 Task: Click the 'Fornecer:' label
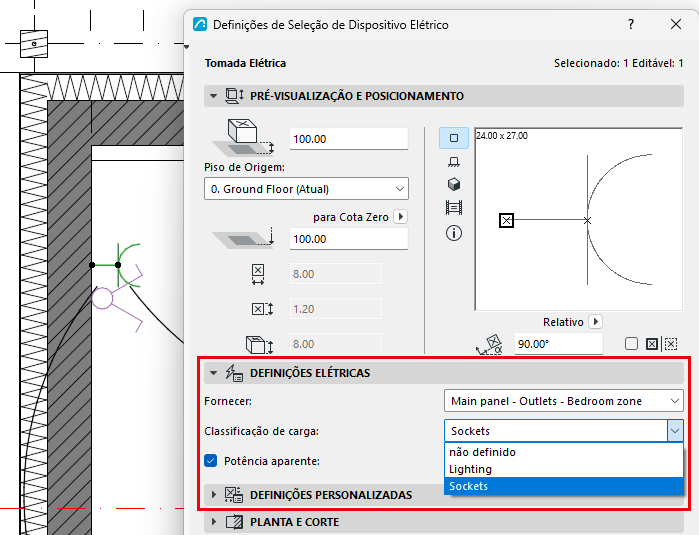tap(228, 401)
